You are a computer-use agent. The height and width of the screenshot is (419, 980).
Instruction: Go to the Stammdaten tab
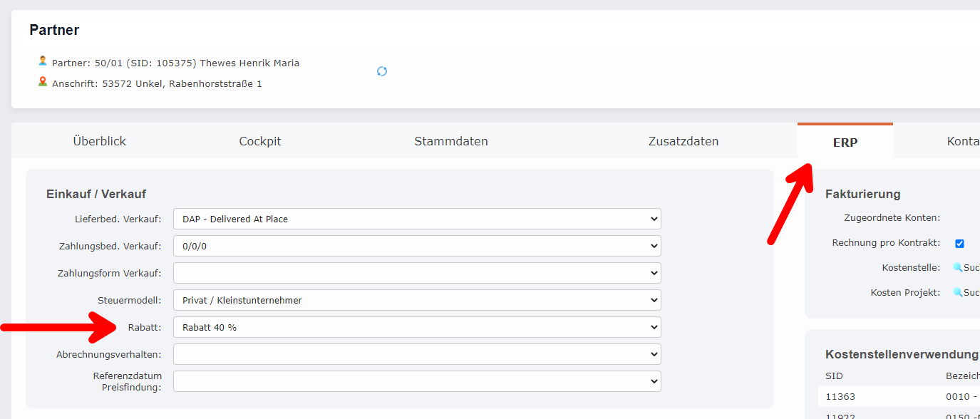pyautogui.click(x=451, y=141)
